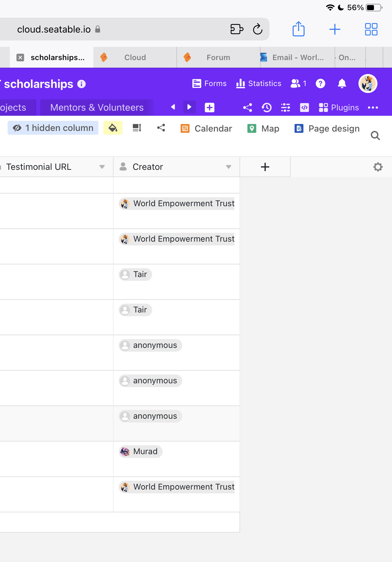This screenshot has width=392, height=562.
Task: Click the notifications bell icon
Action: [x=342, y=83]
